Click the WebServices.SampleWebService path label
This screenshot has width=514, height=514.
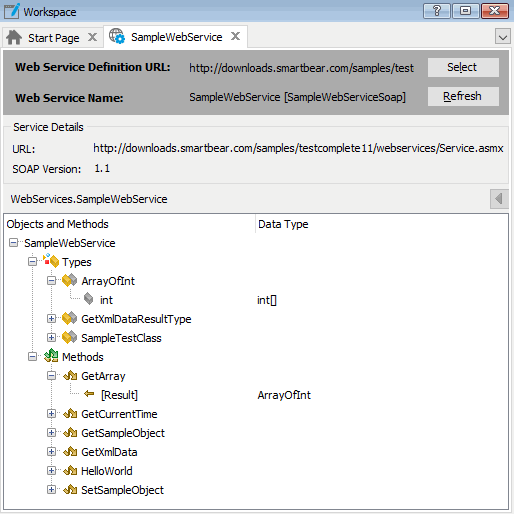click(89, 199)
